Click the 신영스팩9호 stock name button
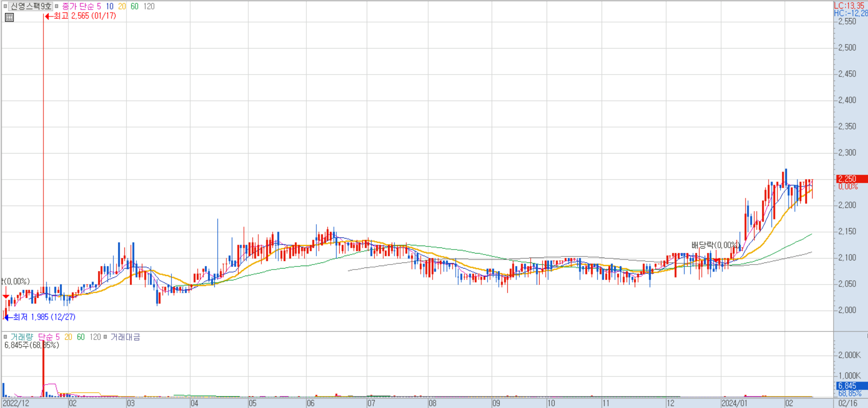This screenshot has height=408, width=868. (x=31, y=6)
